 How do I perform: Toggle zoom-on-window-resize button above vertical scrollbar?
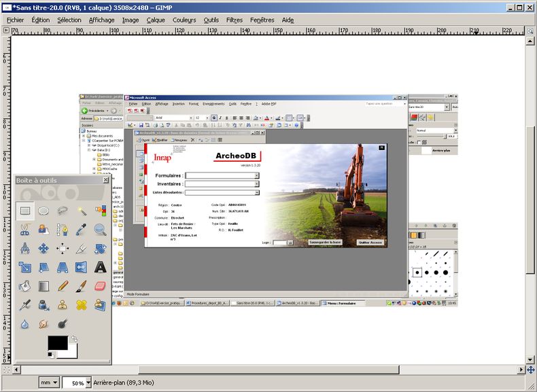point(530,31)
